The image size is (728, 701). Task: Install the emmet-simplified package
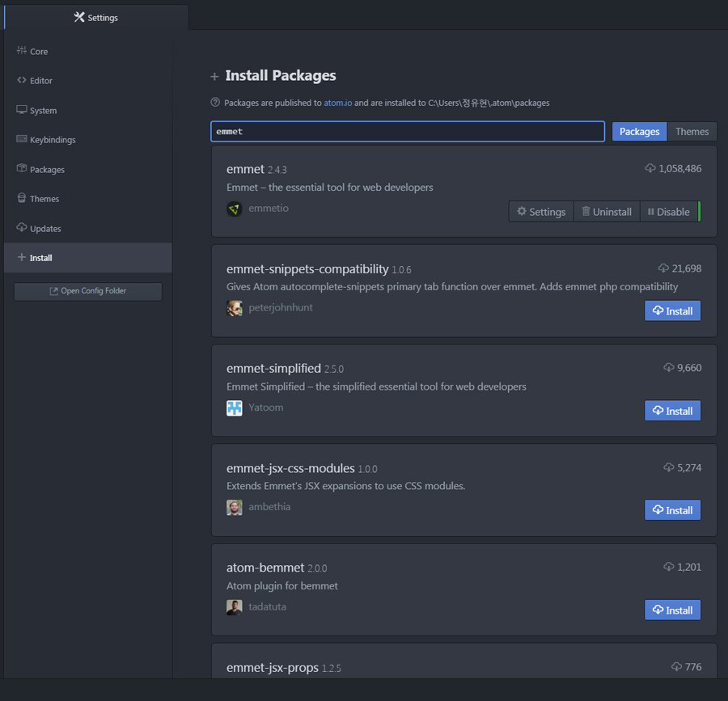click(x=672, y=411)
